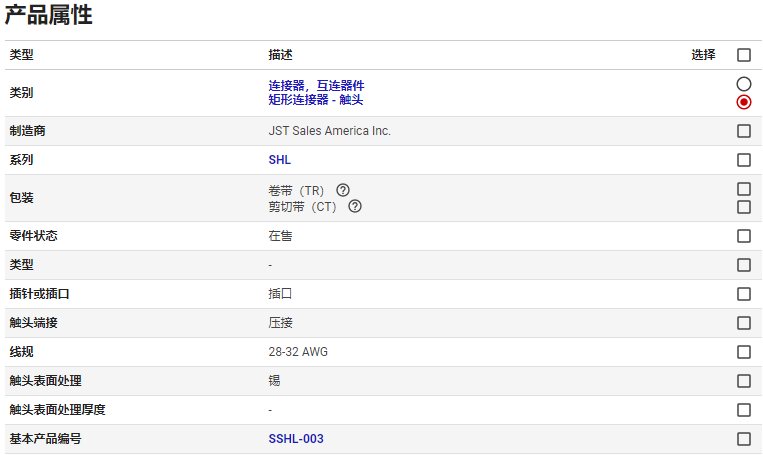763x455 pixels.
Task: Select the 矩形连接器 - 触头 radio button
Action: (x=743, y=102)
